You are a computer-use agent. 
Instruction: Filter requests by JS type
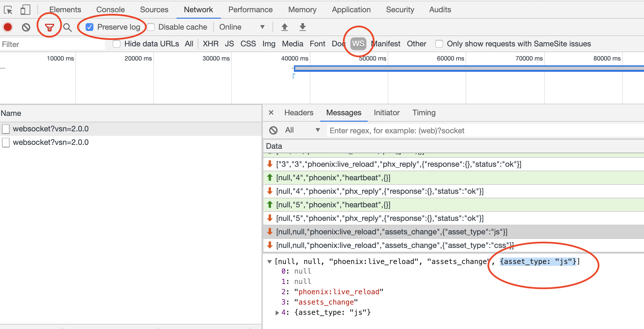click(x=229, y=44)
